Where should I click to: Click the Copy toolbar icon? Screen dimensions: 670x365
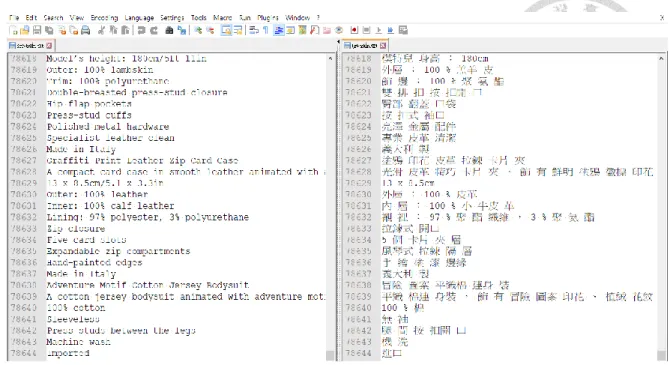click(113, 30)
